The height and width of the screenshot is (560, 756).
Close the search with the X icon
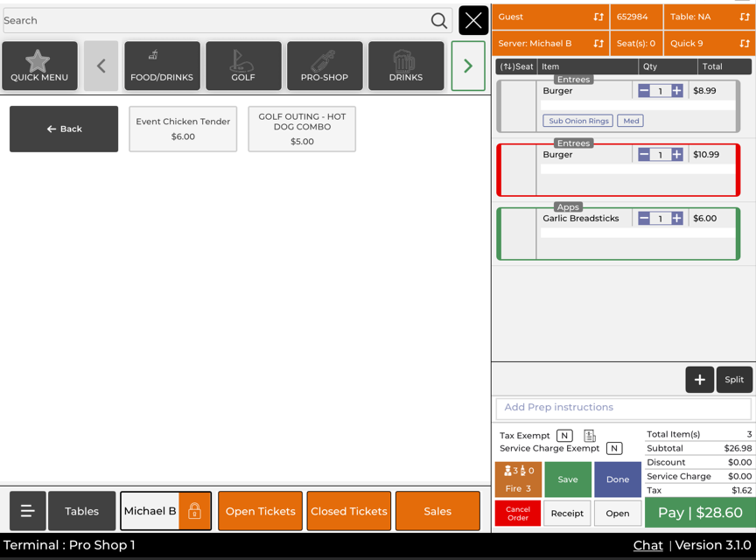[473, 20]
